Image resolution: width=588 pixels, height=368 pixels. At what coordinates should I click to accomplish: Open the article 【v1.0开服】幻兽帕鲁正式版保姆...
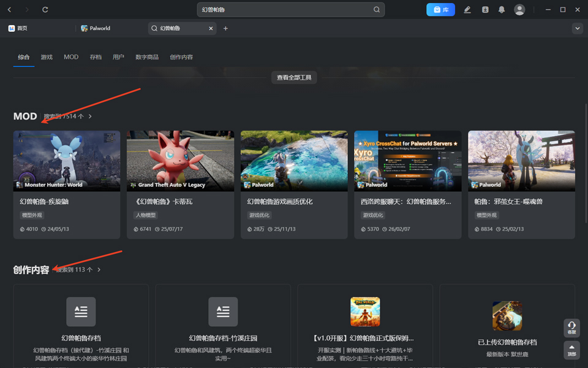[x=363, y=339]
